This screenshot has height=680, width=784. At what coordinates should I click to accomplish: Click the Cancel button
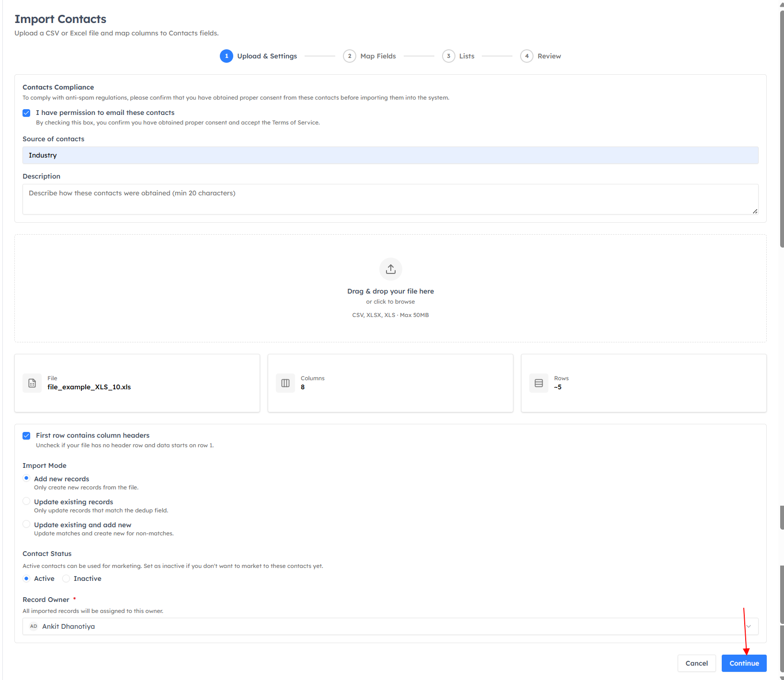[x=696, y=663]
